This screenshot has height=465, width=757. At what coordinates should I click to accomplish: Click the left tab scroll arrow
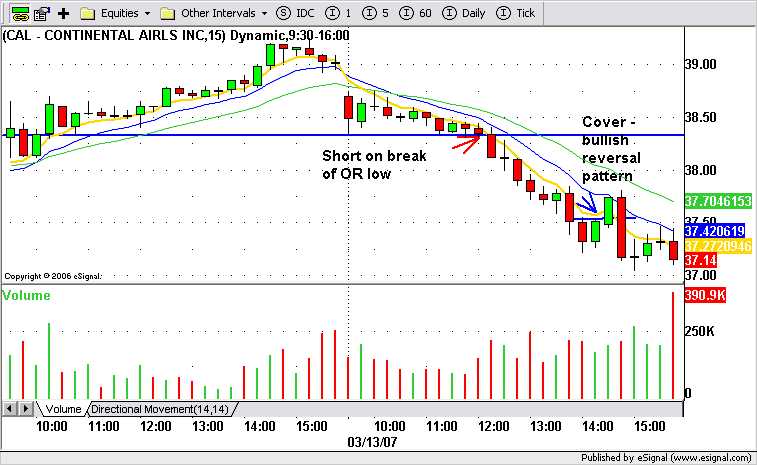(9, 409)
